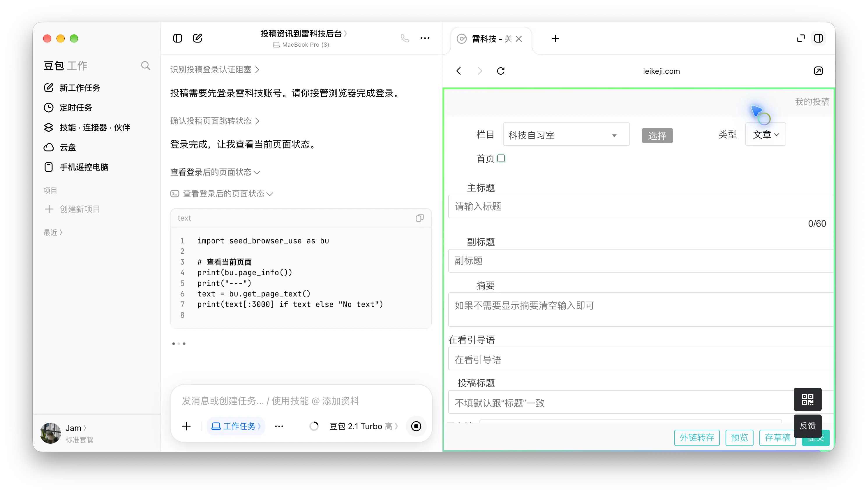Screen dimensions: 868x495
Task: Copy the code block contents
Action: pos(419,217)
